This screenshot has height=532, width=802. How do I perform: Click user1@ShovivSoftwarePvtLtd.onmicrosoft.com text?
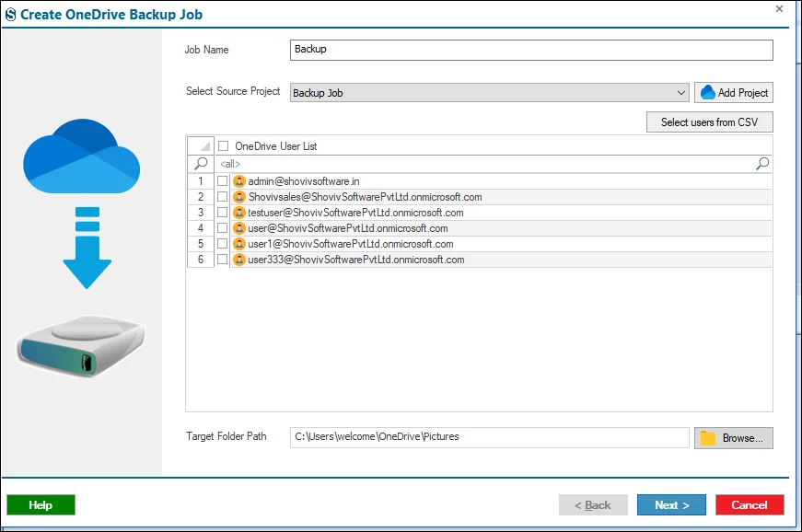[351, 244]
